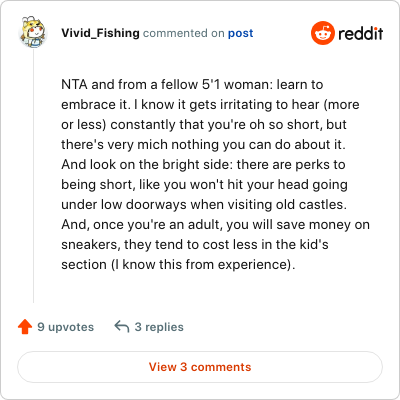400x400 pixels.
Task: Open the Reddit Snoo logo icon
Action: point(322,33)
